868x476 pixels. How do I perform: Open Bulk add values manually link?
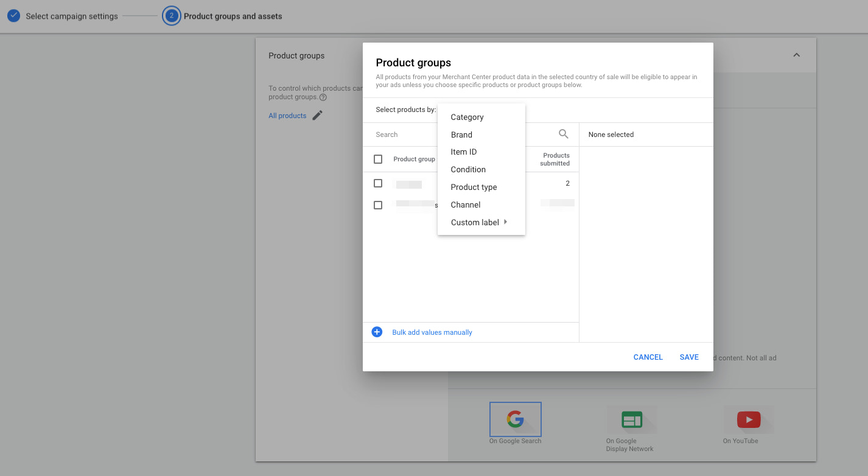point(432,332)
